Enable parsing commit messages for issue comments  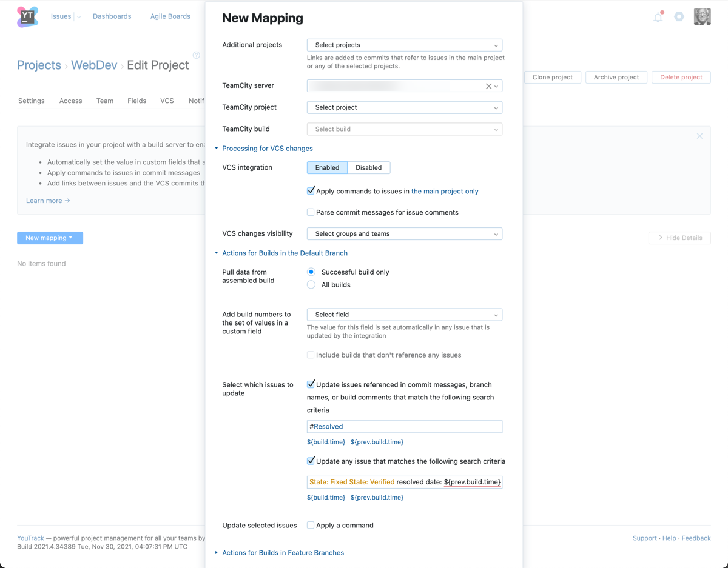pos(310,212)
